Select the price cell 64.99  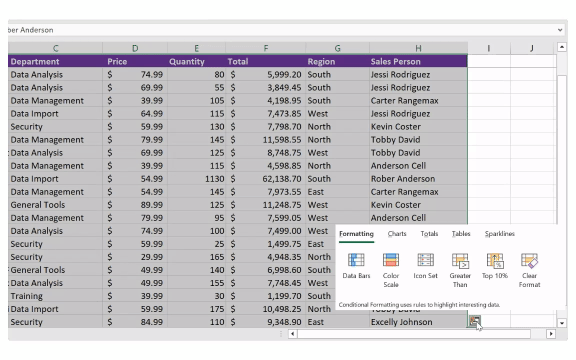(135, 114)
